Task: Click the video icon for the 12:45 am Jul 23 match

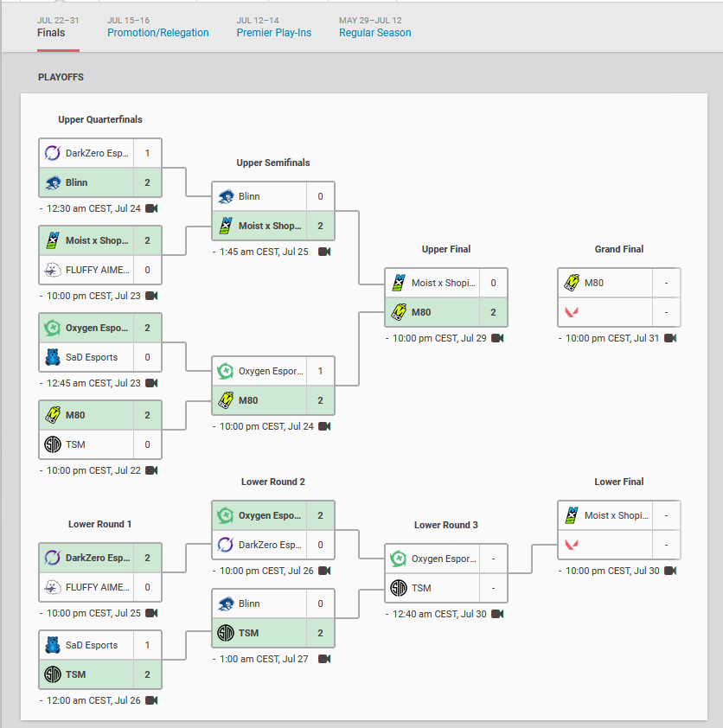Action: pyautogui.click(x=151, y=383)
